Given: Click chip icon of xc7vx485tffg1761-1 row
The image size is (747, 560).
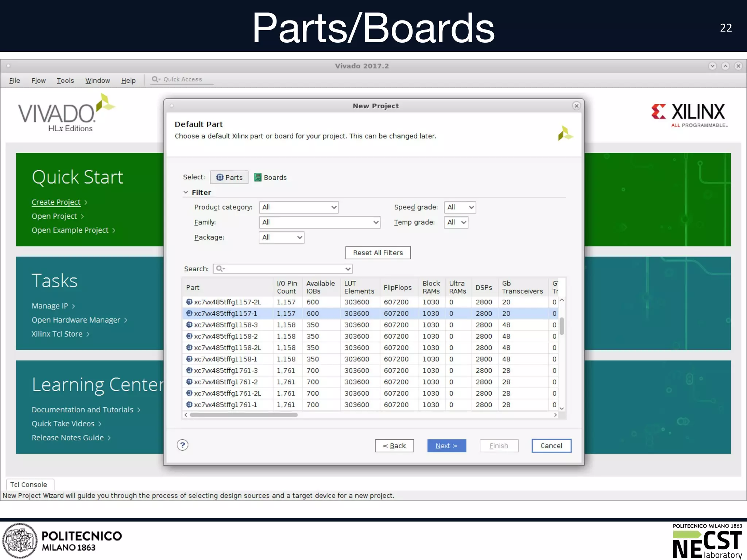Looking at the screenshot, I should pos(189,404).
